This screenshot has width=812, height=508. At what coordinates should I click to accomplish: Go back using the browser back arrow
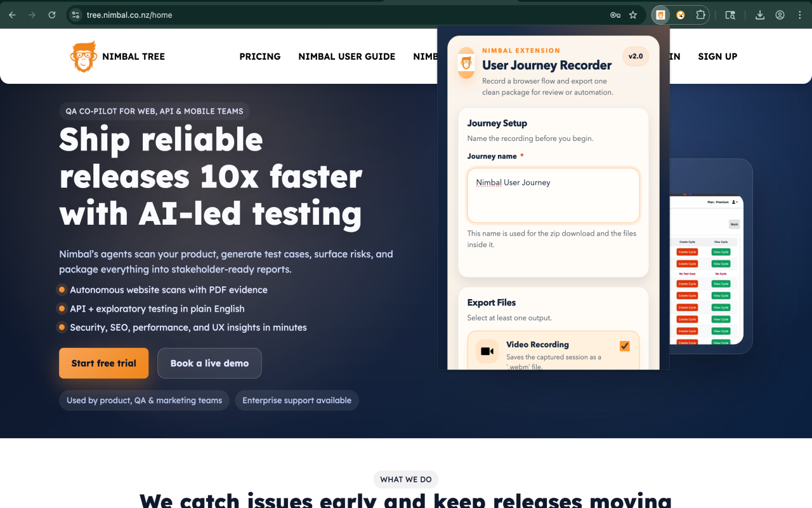(12, 15)
